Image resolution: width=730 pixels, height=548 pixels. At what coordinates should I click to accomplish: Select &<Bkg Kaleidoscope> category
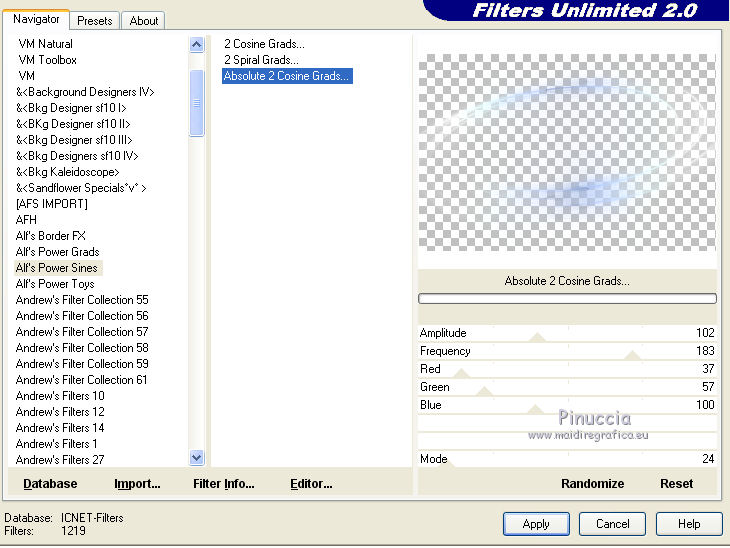click(x=68, y=172)
